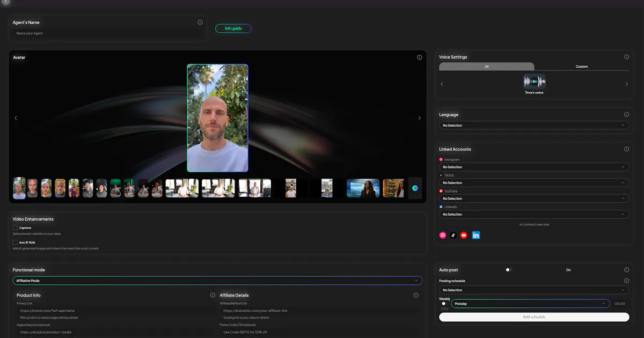
Task: Open the Agent's Name info tooltip icon
Action: tap(200, 23)
